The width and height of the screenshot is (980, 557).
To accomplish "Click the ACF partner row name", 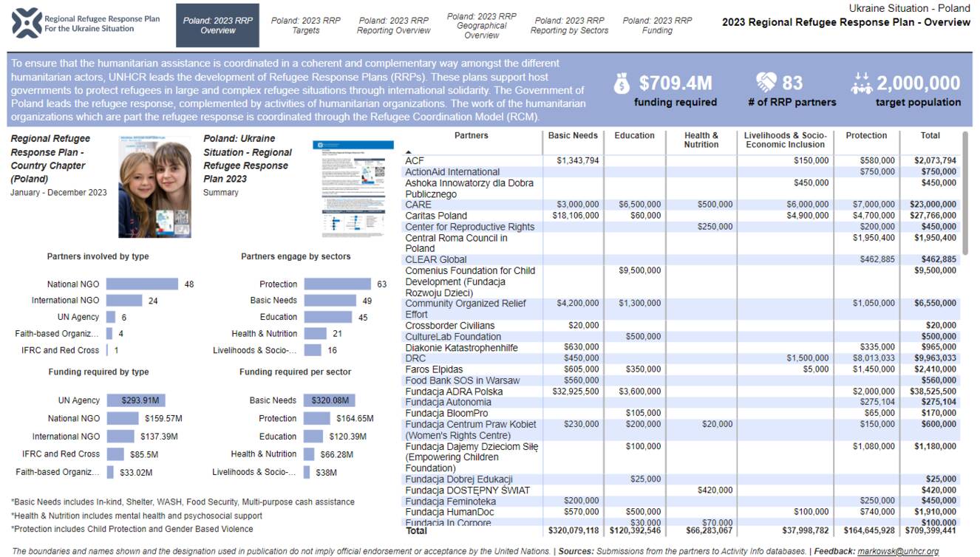I will [413, 161].
